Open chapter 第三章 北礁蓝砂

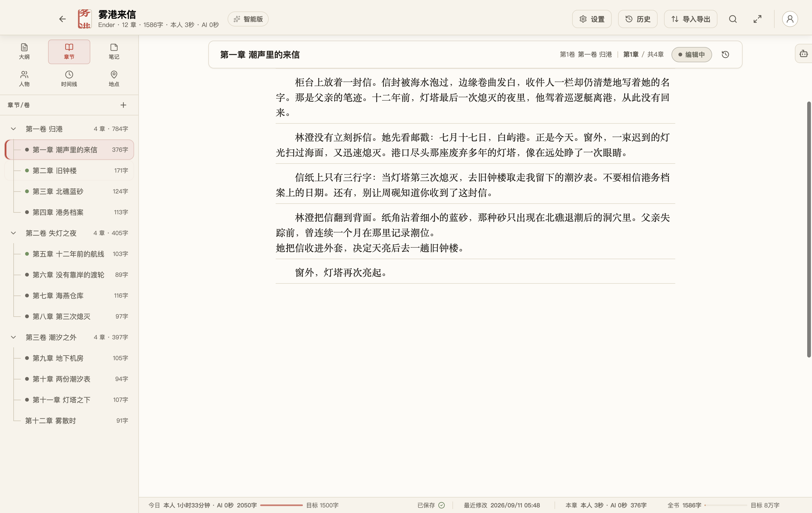pos(69,191)
